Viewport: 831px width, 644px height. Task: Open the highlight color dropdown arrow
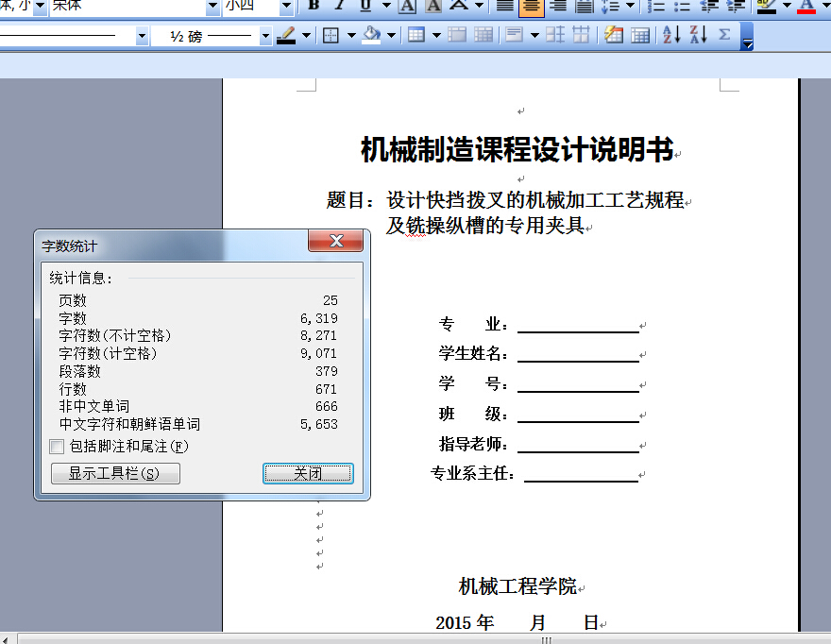(x=787, y=6)
